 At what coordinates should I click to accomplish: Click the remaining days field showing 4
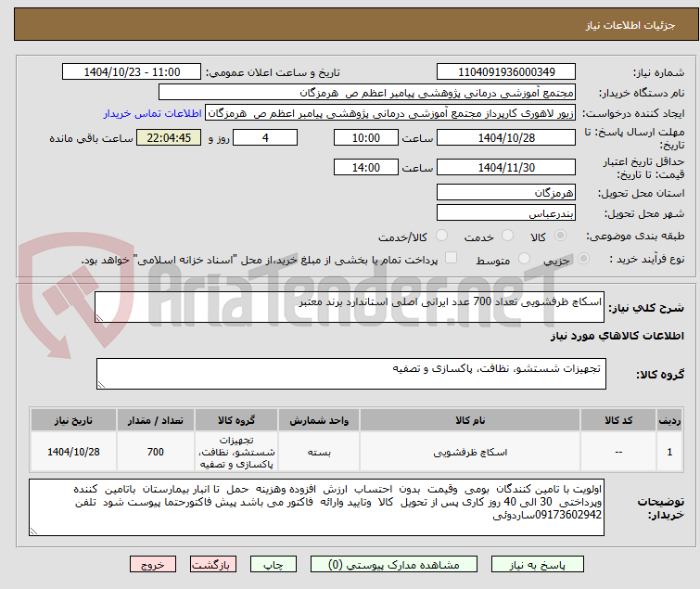(x=265, y=137)
